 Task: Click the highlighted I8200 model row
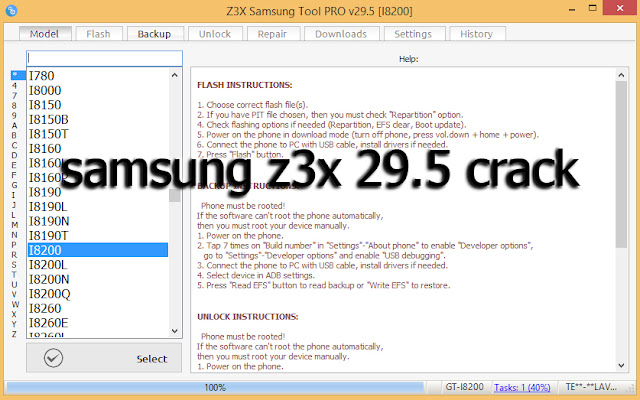pyautogui.click(x=98, y=250)
